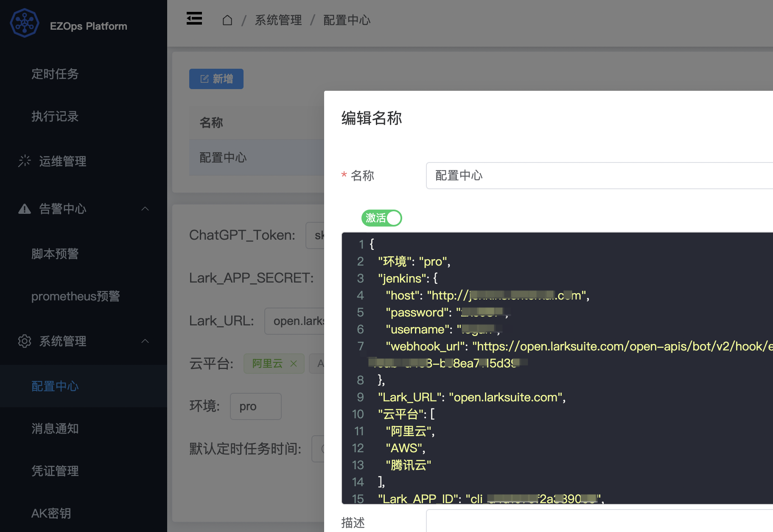Click the "username" line in editor
773x532 pixels.
click(443, 329)
